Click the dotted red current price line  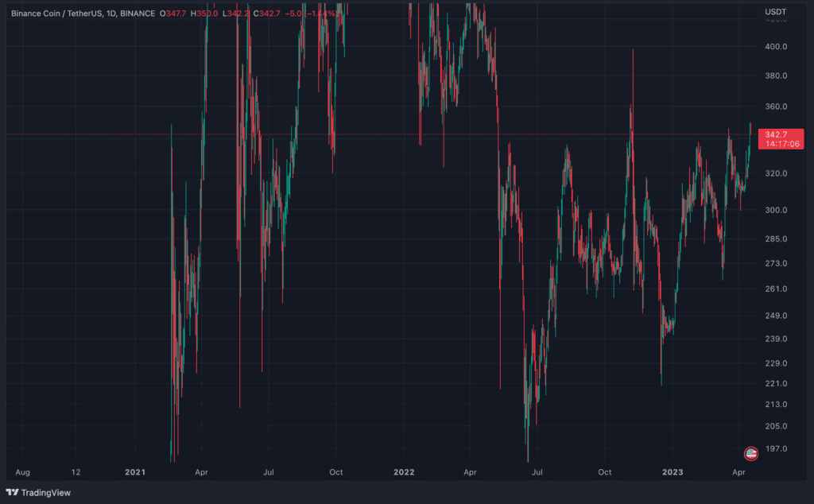tap(382, 134)
